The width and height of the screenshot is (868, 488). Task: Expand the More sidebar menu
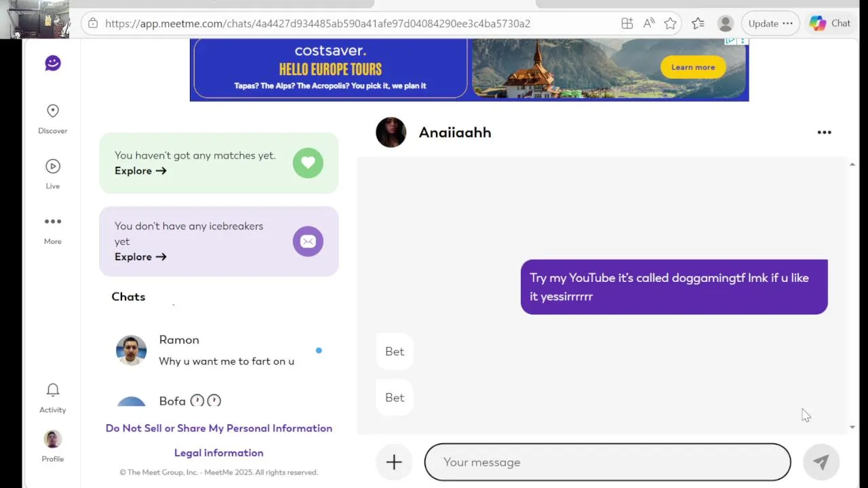click(x=53, y=222)
